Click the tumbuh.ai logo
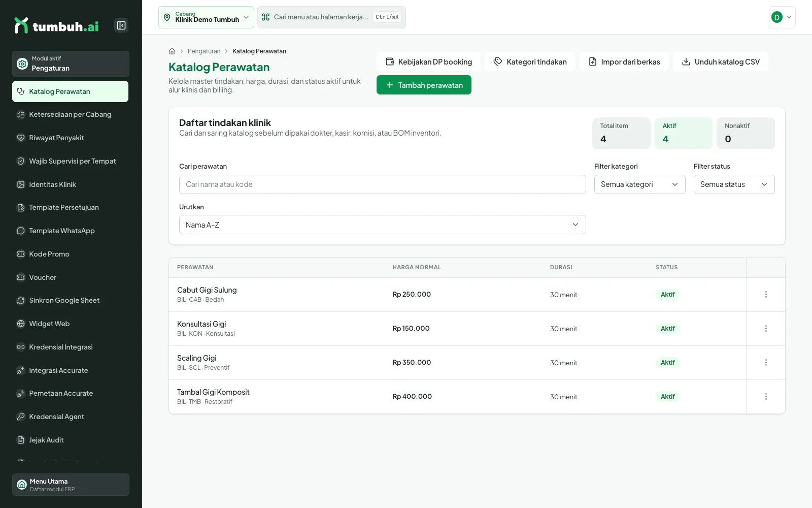 [56, 25]
